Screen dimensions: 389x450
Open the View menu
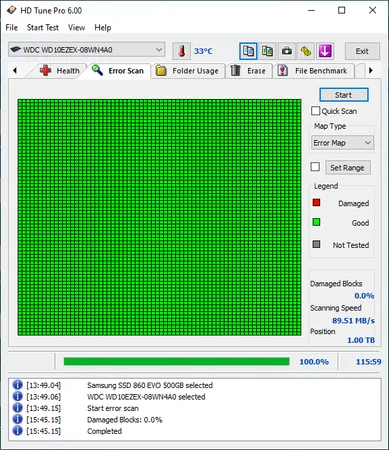click(76, 28)
